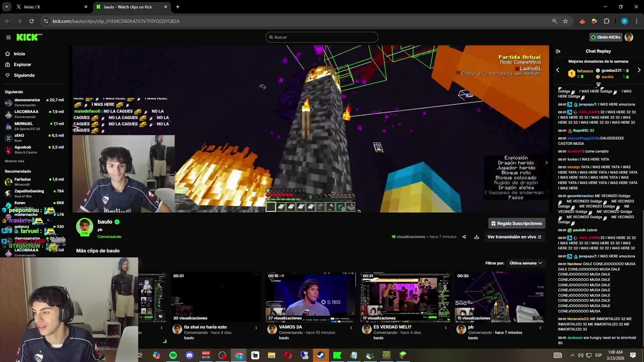644x362 pixels.
Task: Open the browser extensions puzzle icon
Action: tap(606, 21)
